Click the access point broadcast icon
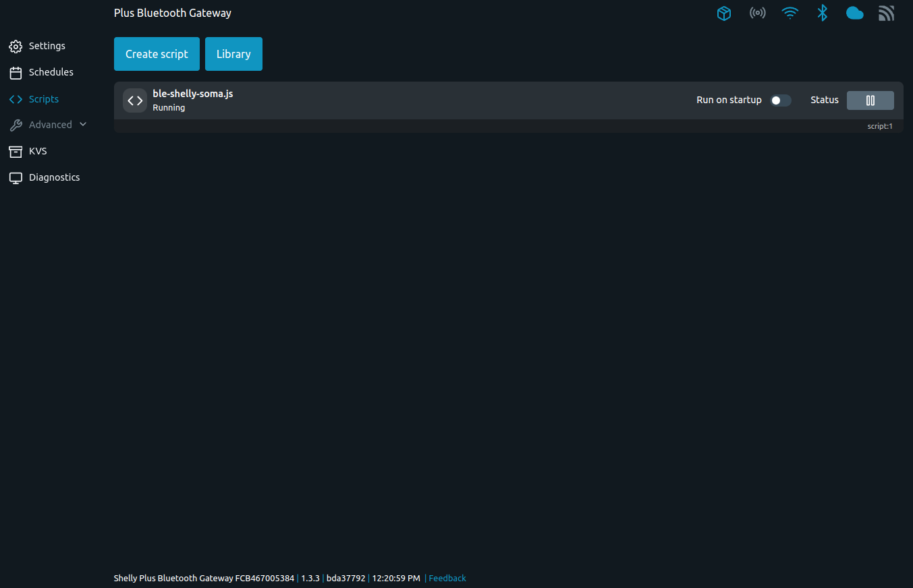Viewport: 913px width, 588px height. 757,13
